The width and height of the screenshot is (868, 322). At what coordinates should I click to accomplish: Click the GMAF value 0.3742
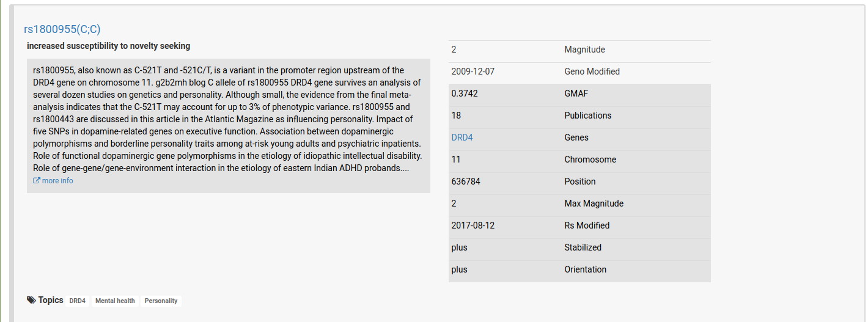[x=465, y=93]
